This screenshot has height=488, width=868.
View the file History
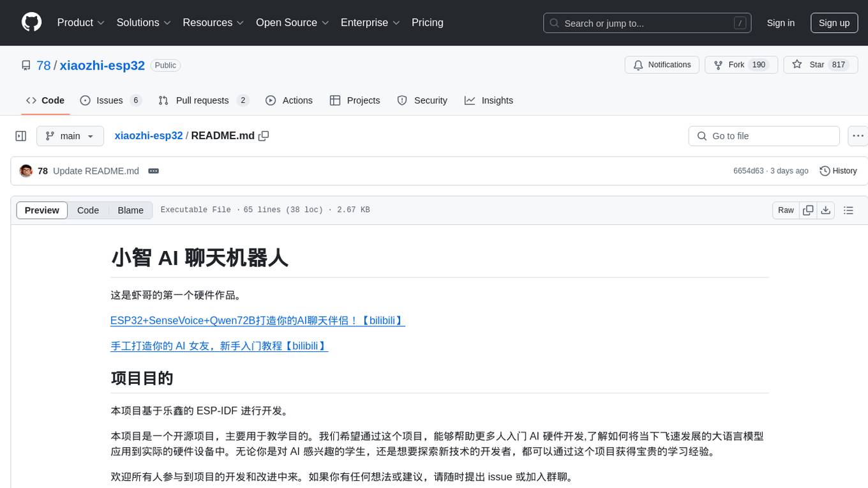pyautogui.click(x=838, y=171)
